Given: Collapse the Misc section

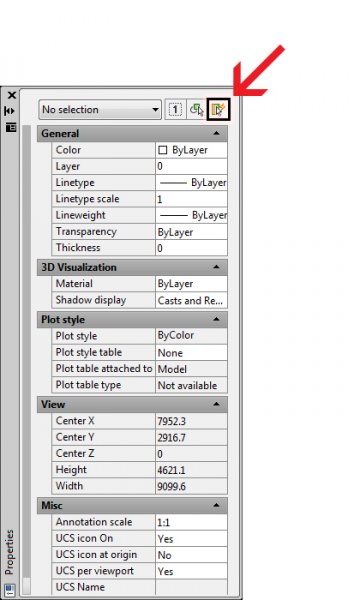Looking at the screenshot, I should click(x=216, y=505).
